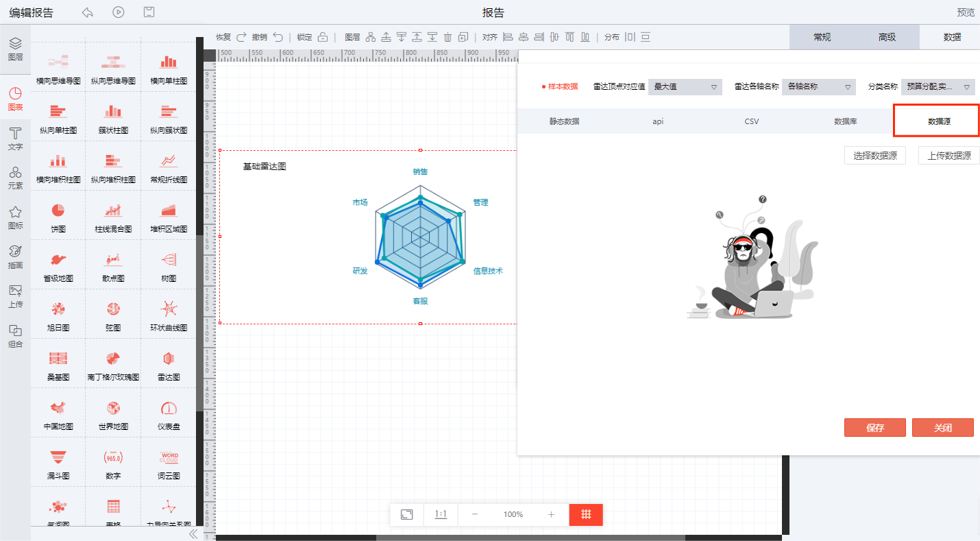The width and height of the screenshot is (980, 541).
Task: Open the 数据 settings tab
Action: (x=952, y=37)
